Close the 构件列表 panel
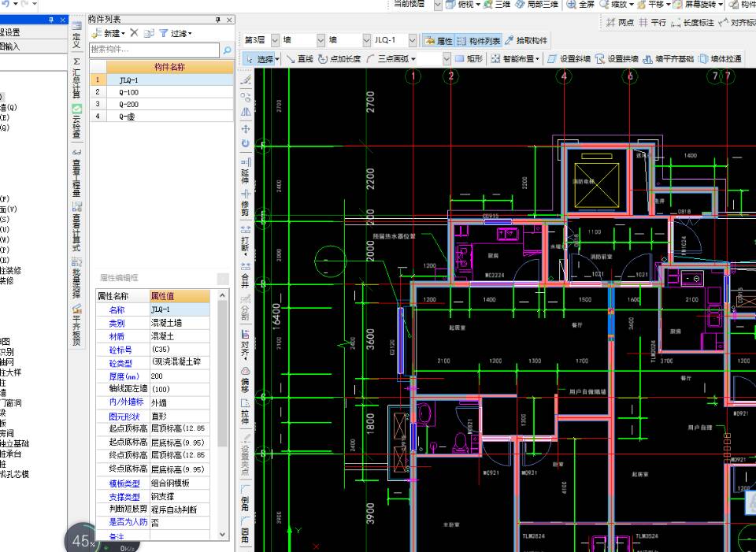 (x=229, y=19)
